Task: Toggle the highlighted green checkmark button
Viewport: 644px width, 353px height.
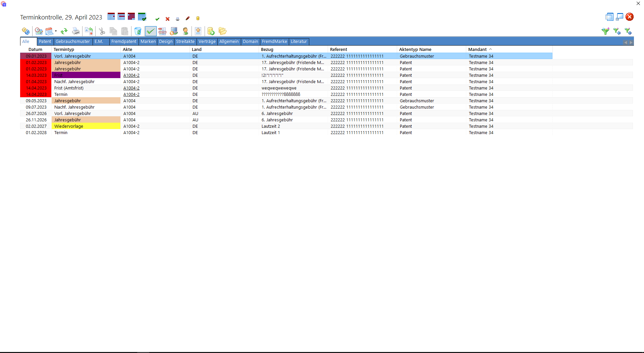Action: pyautogui.click(x=151, y=31)
